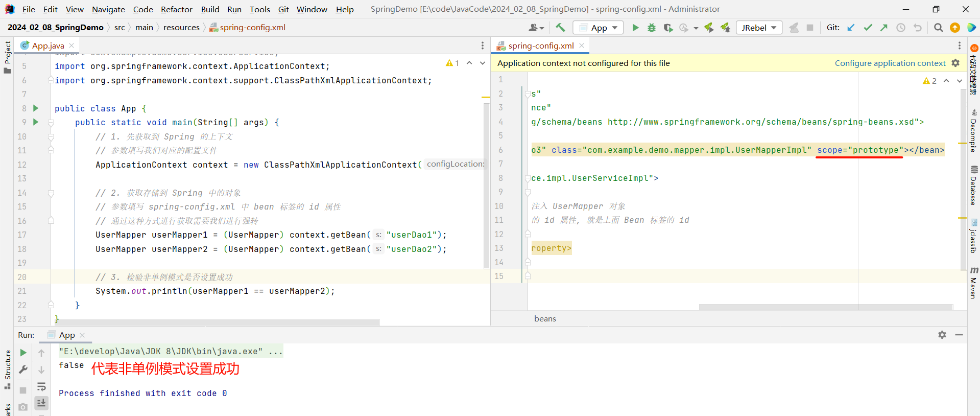Image resolution: width=980 pixels, height=416 pixels.
Task: Run App with coverage shield icon
Action: (668, 28)
